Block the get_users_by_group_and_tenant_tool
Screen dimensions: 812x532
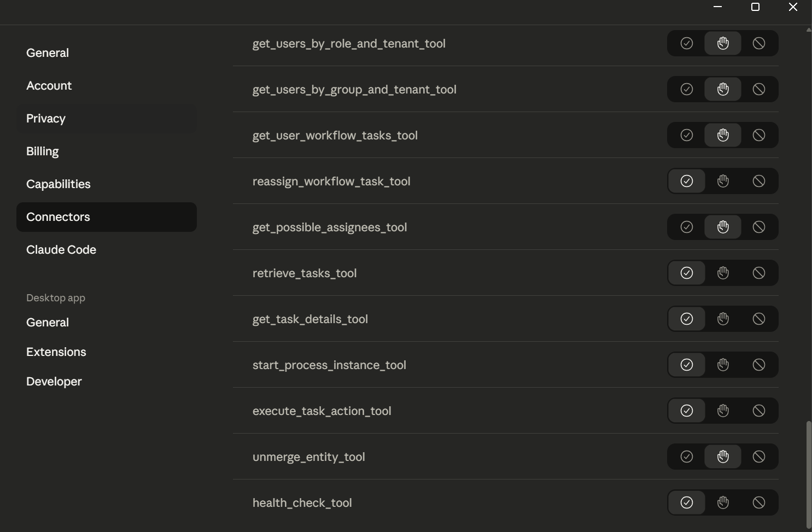(759, 89)
